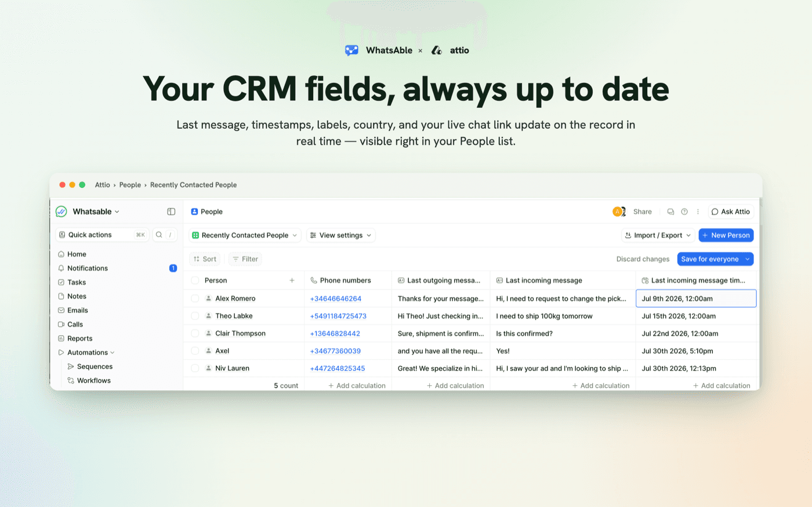The width and height of the screenshot is (812, 507).
Task: Click the person avatar icon beside Theo Labke
Action: click(x=208, y=316)
